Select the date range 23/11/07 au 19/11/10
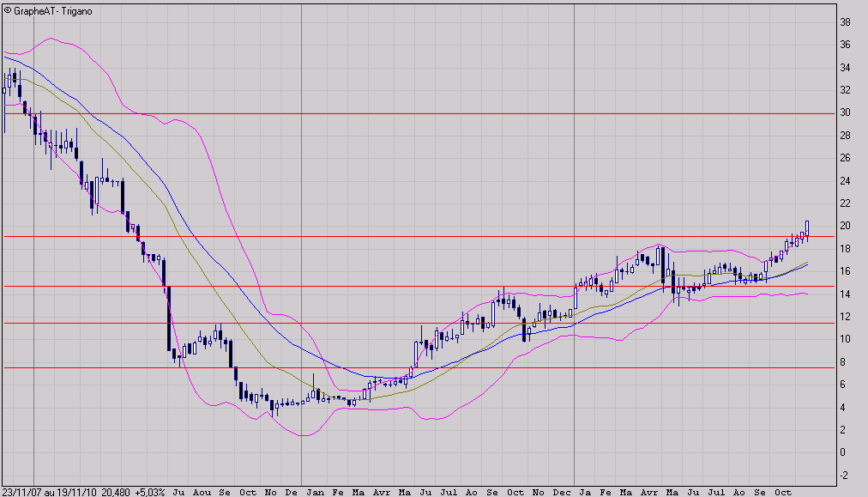The height and width of the screenshot is (497, 868). coord(50,492)
